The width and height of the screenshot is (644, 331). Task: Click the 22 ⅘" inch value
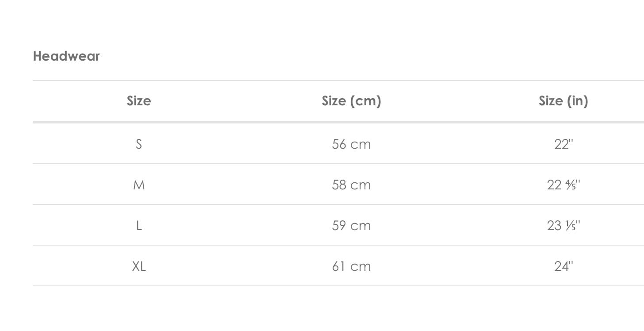click(563, 185)
